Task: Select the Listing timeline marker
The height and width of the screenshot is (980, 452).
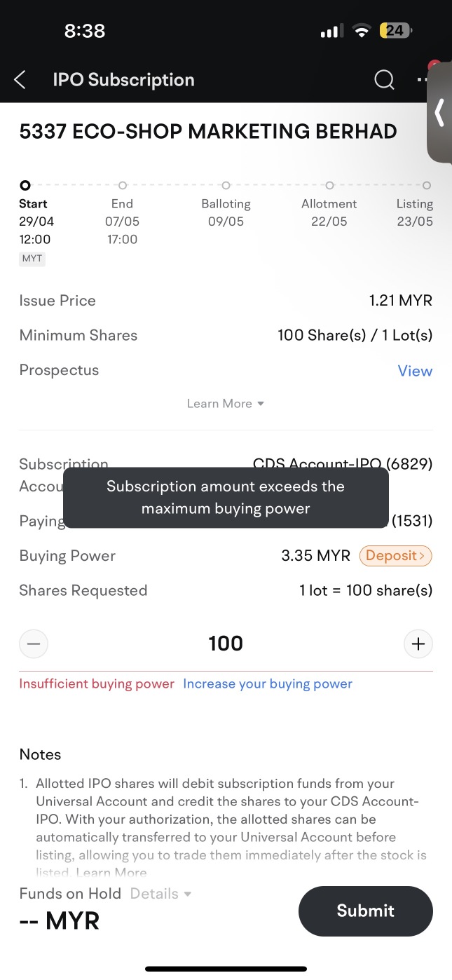Action: point(426,186)
